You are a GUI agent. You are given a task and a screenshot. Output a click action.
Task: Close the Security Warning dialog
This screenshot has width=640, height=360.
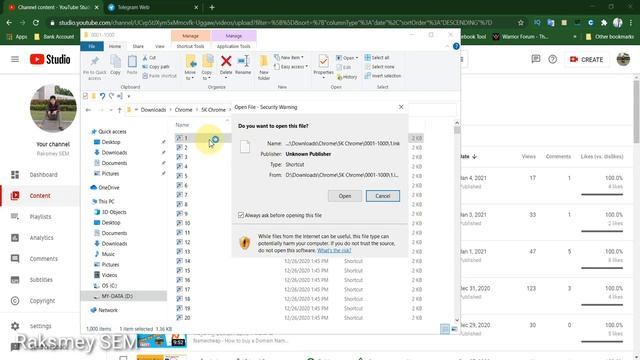pyautogui.click(x=401, y=107)
